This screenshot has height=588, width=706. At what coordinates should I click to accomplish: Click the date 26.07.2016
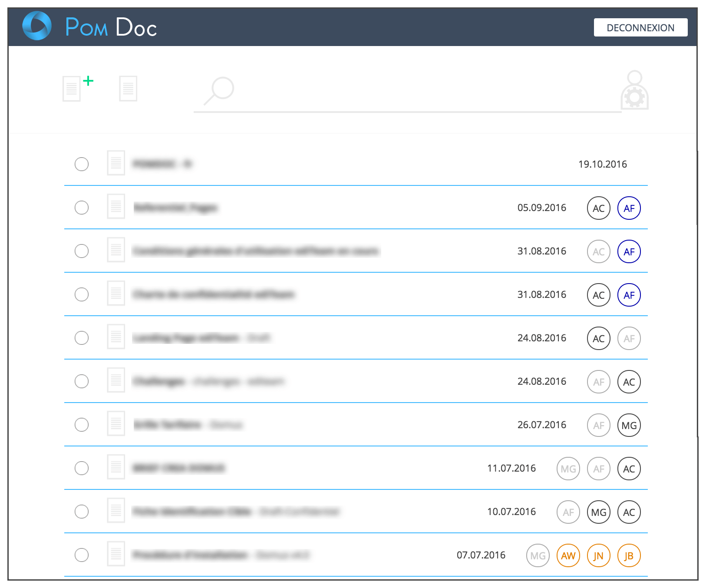[x=542, y=425]
